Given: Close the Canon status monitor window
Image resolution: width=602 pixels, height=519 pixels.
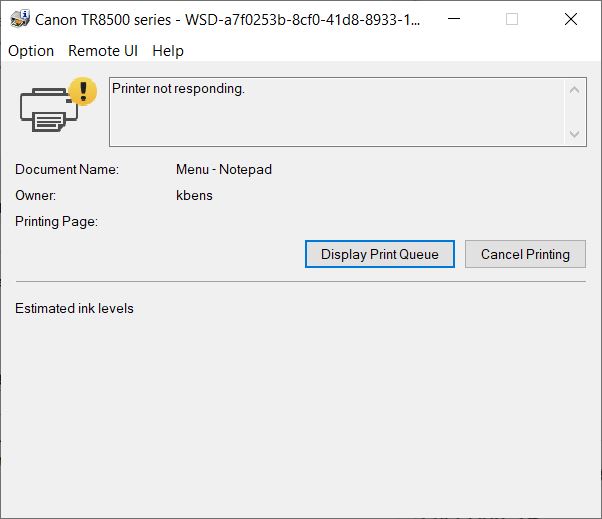Looking at the screenshot, I should [571, 19].
